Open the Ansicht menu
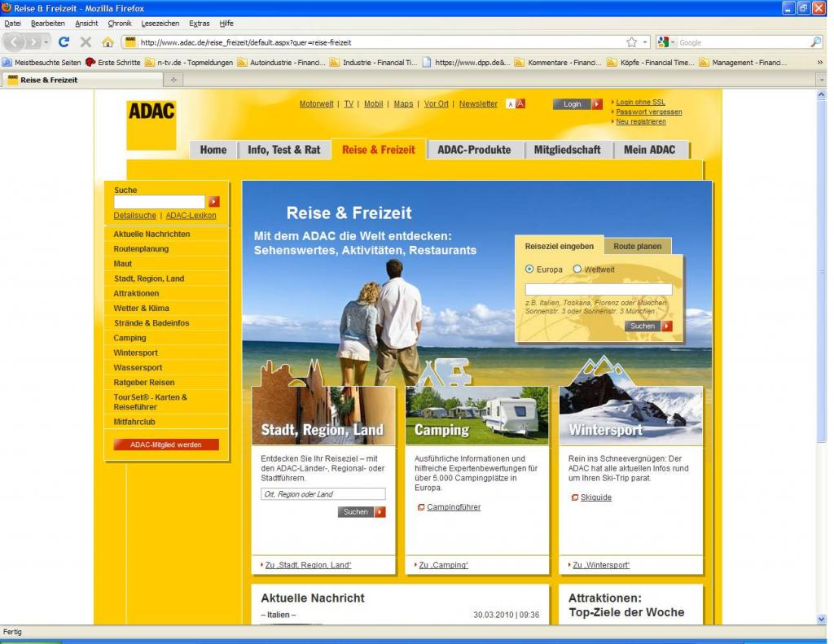Image resolution: width=834 pixels, height=644 pixels. (x=86, y=24)
